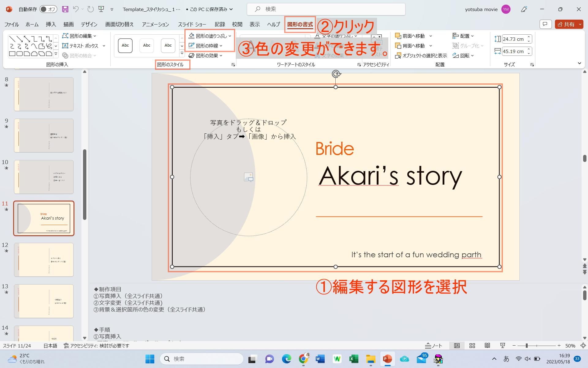Image resolution: width=588 pixels, height=368 pixels.
Task: Increase shape width with stepper
Action: [x=529, y=49]
